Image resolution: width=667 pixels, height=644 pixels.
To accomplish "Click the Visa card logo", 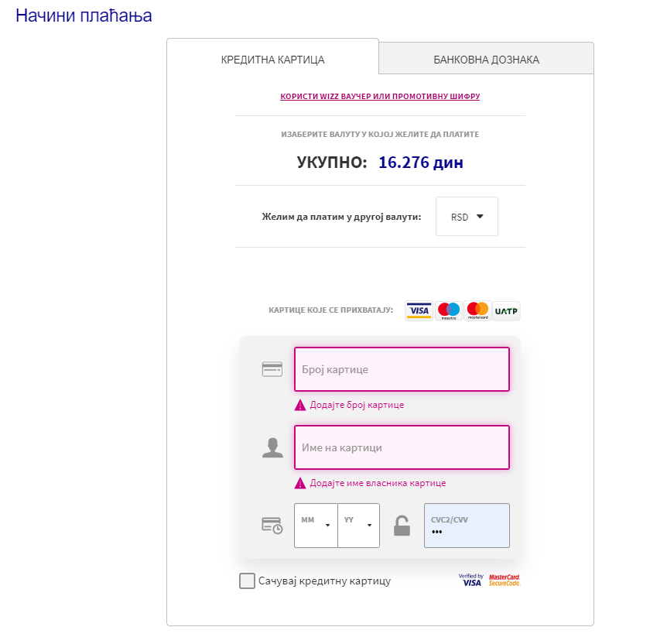I will pyautogui.click(x=419, y=310).
